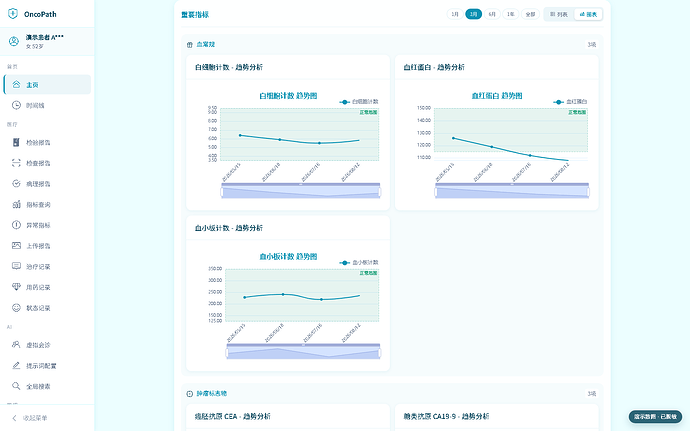
Task: Click the home icon beside 主页
Action: [x=16, y=85]
